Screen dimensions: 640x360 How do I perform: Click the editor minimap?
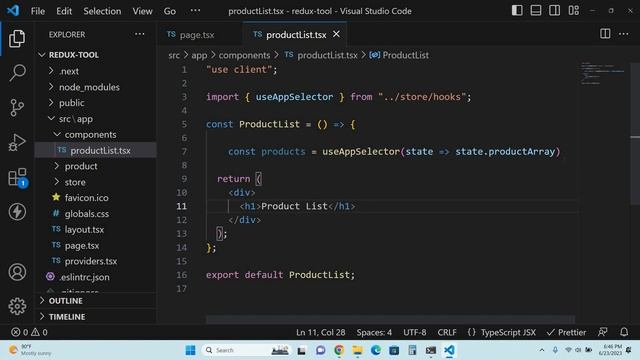point(603,73)
